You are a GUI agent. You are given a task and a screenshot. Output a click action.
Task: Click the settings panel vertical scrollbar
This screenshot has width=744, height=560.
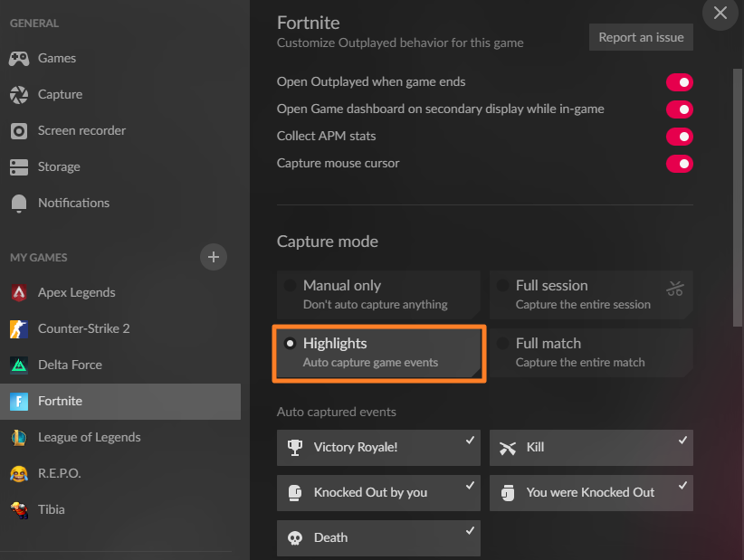point(738,197)
